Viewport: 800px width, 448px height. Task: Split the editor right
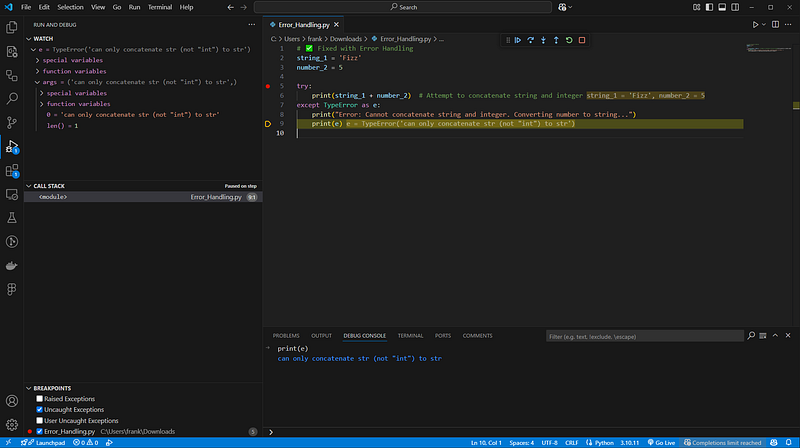(775, 24)
